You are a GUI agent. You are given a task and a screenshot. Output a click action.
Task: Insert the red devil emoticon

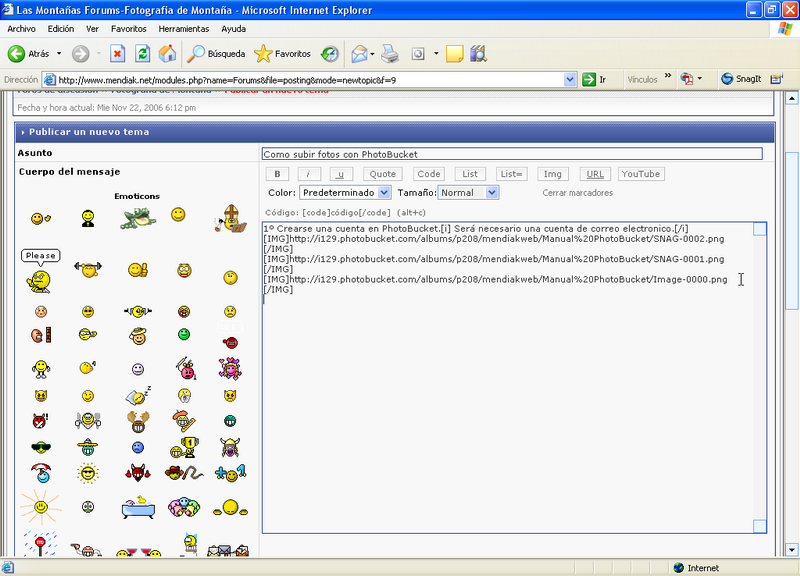pyautogui.click(x=138, y=473)
